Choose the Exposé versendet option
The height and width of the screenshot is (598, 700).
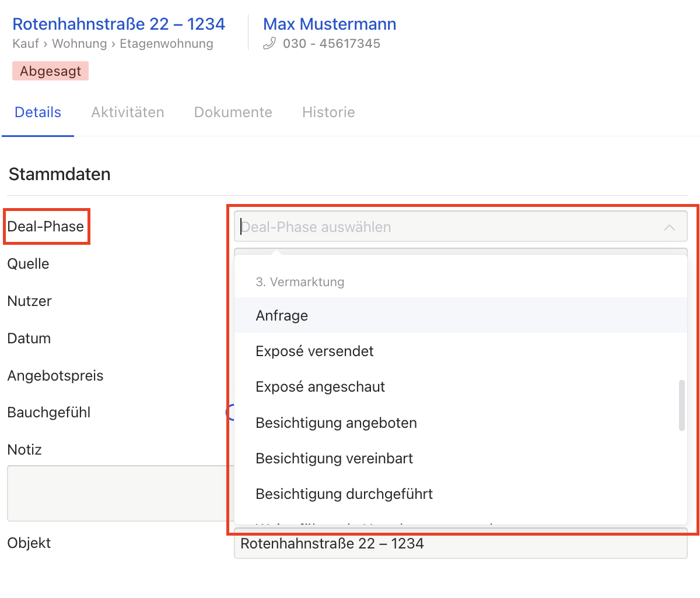(314, 351)
